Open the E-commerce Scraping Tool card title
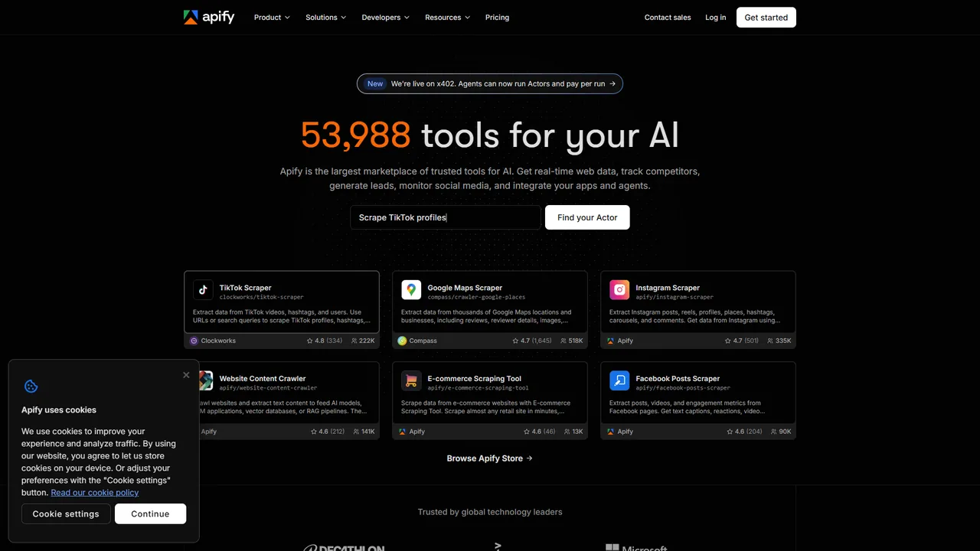This screenshot has height=551, width=980. (x=475, y=379)
